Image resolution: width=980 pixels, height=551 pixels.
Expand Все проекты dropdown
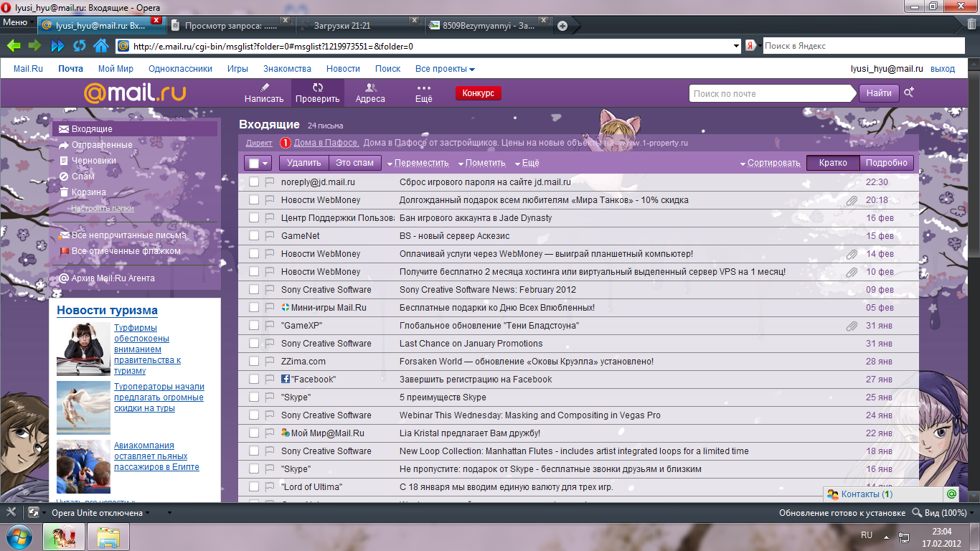coord(445,69)
